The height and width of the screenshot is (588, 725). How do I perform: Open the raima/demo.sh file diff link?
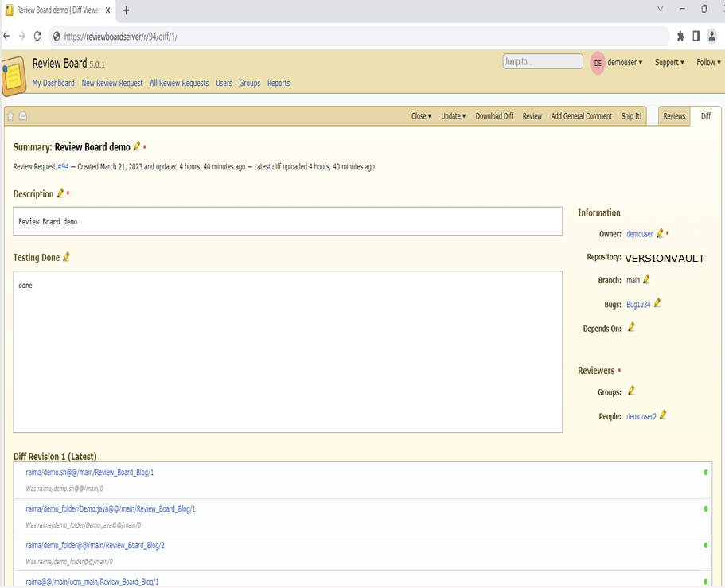(x=89, y=473)
